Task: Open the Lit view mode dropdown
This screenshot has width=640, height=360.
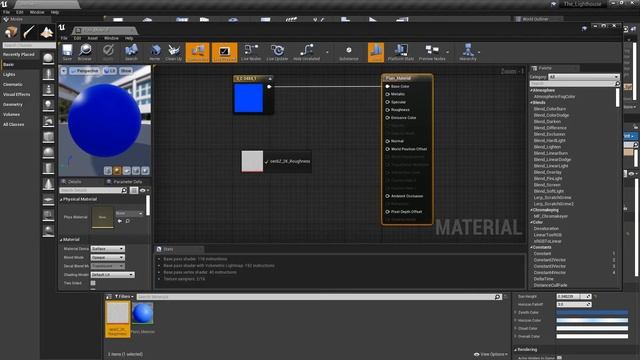Action: [x=109, y=71]
